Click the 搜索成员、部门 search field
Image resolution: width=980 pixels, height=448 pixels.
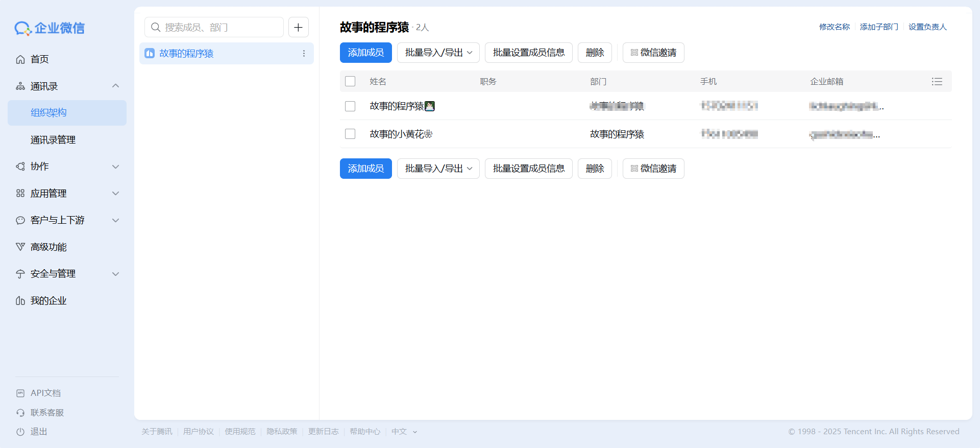click(x=214, y=27)
